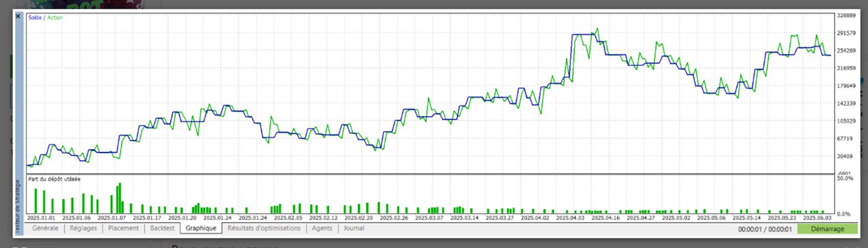Image resolution: width=868 pixels, height=248 pixels.
Task: Click the blue Solde legend label
Action: pos(35,18)
